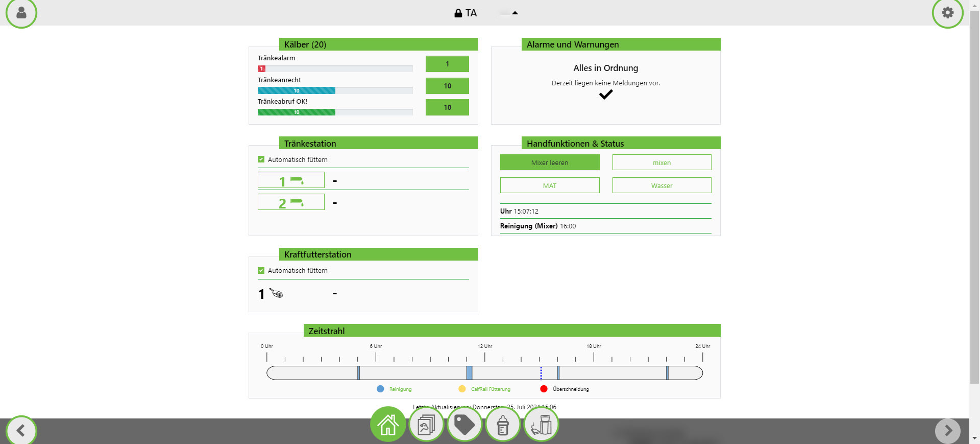Click the mixen button
Viewport: 980px width, 444px height.
[661, 162]
